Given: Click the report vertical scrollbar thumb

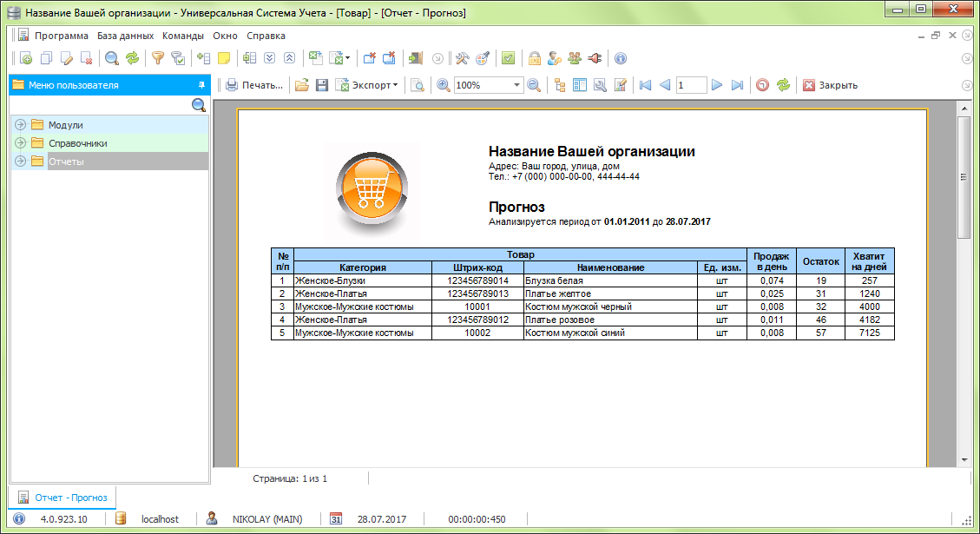Looking at the screenshot, I should pyautogui.click(x=964, y=177).
